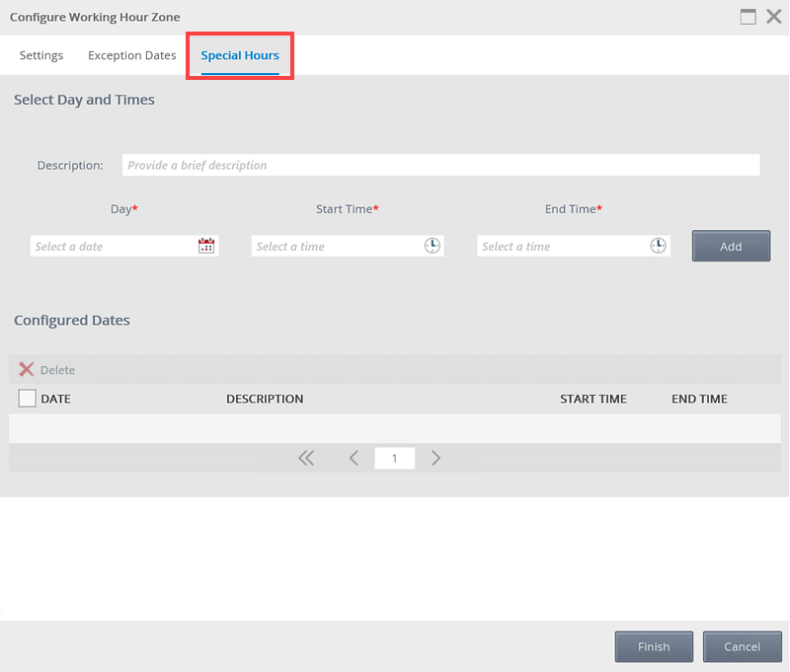Click the Start Time input field

[x=348, y=246]
